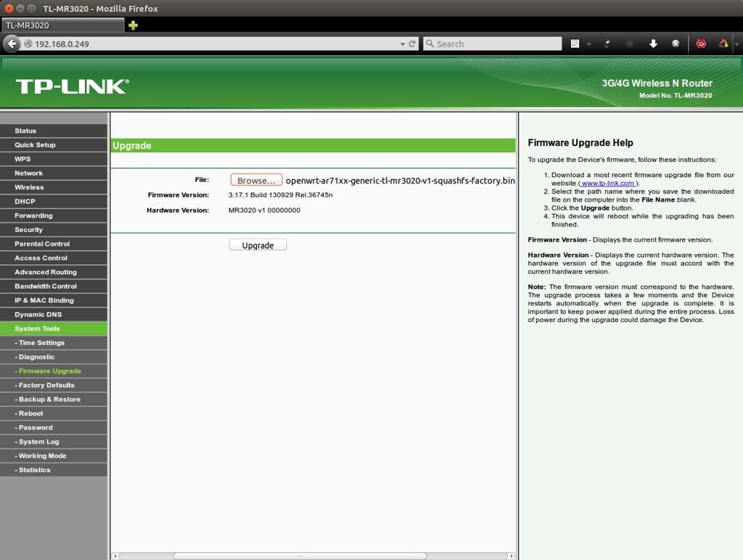The width and height of the screenshot is (743, 560).
Task: Open the WPS menu item
Action: click(54, 159)
